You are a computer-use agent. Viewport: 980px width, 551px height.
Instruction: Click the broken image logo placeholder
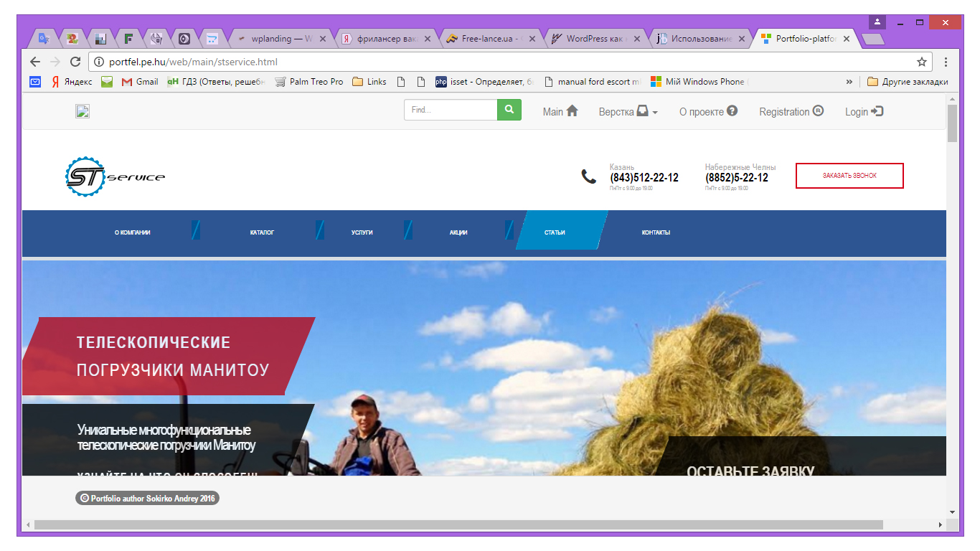coord(83,110)
